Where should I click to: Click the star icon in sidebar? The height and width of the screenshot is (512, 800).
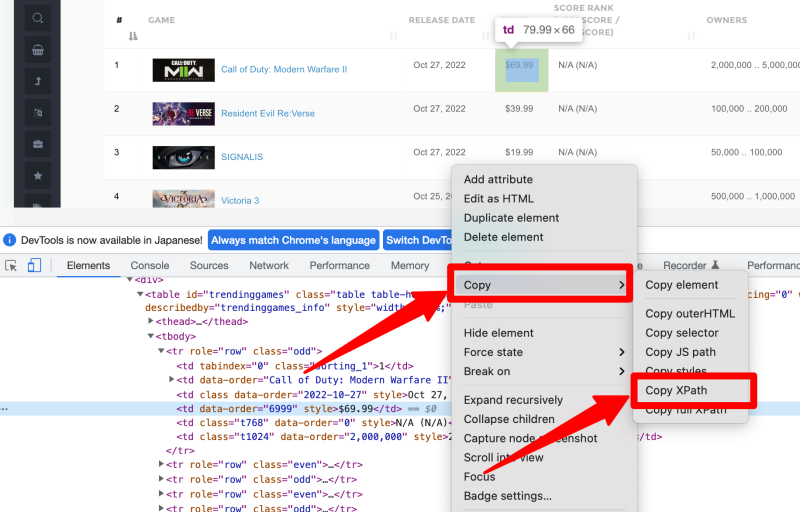tap(38, 176)
